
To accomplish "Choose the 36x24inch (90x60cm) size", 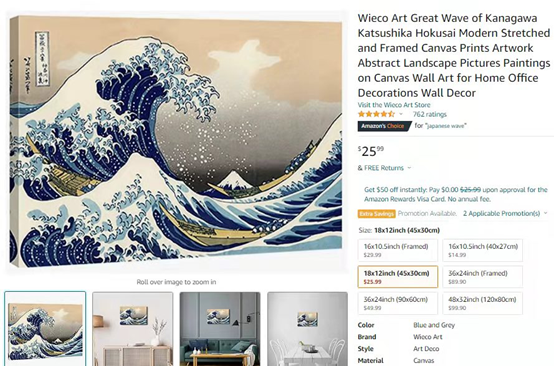I will 397,303.
